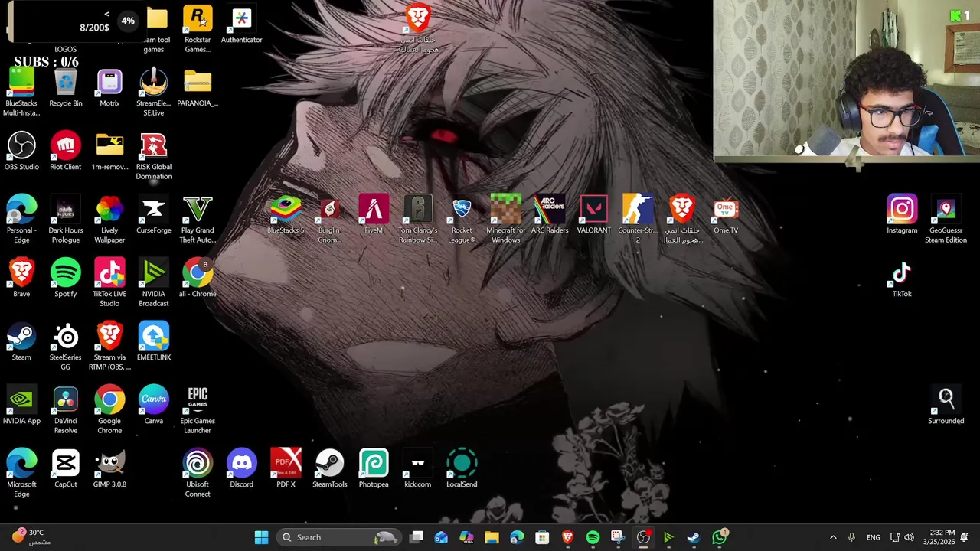Open File Explorer from the taskbar
The width and height of the screenshot is (980, 551).
(492, 537)
